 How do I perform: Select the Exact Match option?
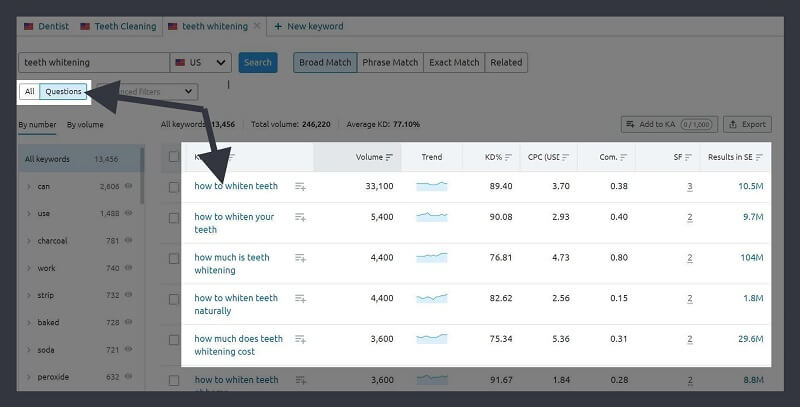click(x=454, y=62)
